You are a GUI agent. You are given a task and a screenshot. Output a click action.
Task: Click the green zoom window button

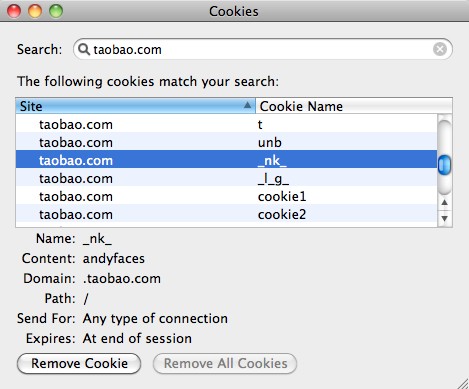(56, 11)
